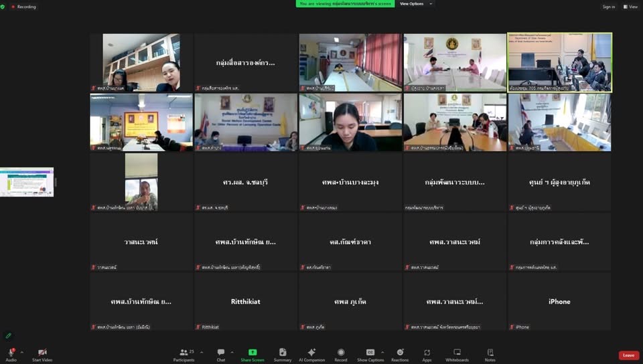This screenshot has height=364, width=643.
Task: Click the shared screen thumbnail on the left
Action: (27, 182)
